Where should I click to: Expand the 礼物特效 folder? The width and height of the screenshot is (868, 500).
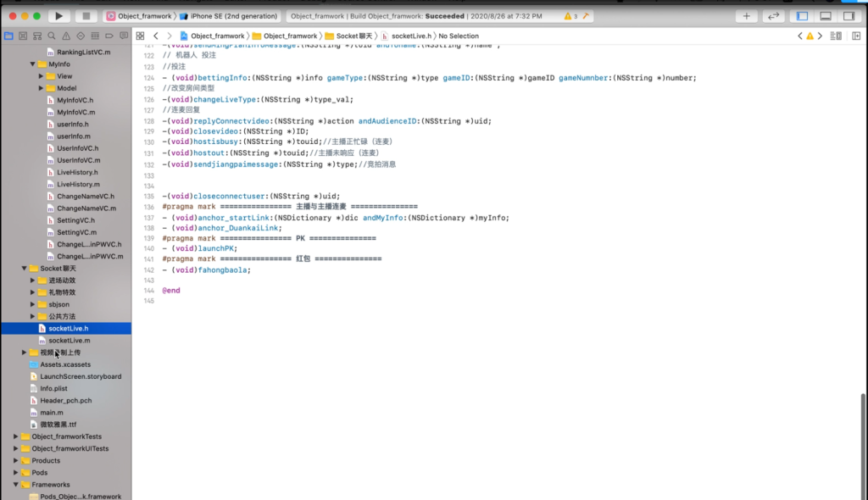33,292
